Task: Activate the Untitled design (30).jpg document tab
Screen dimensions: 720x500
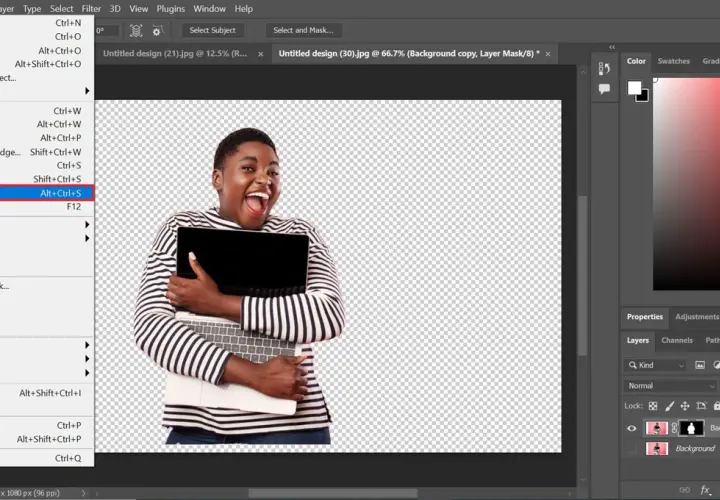Action: 409,54
